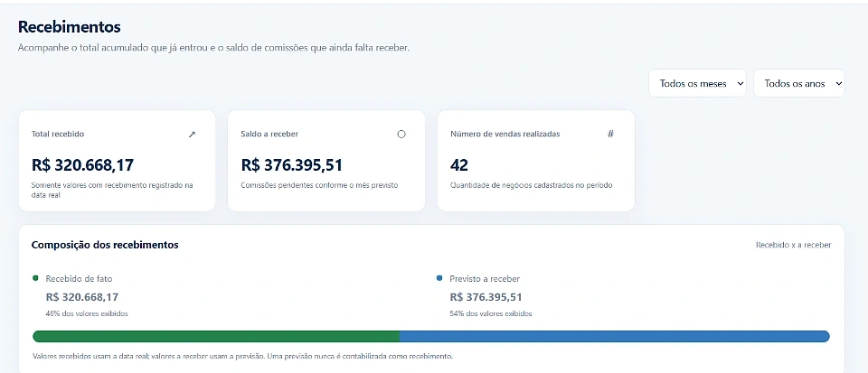868x373 pixels.
Task: Click the subtitle starting "Acompanhe o total acumulado"
Action: click(213, 48)
